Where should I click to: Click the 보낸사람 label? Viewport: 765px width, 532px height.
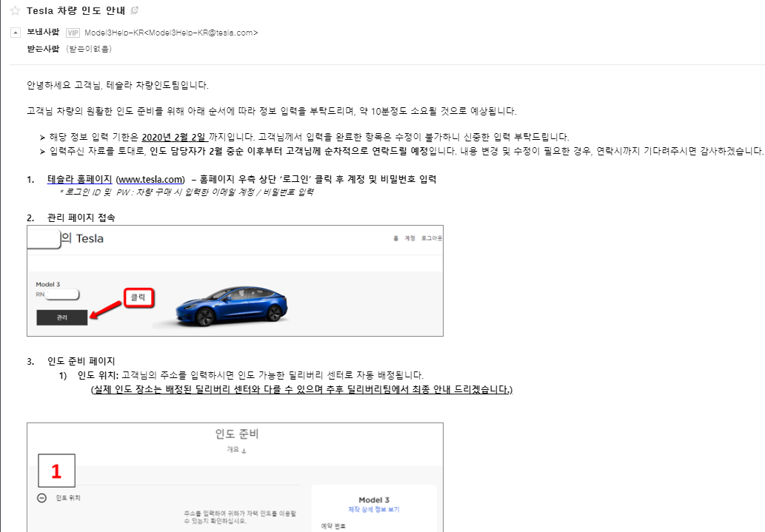pyautogui.click(x=43, y=32)
